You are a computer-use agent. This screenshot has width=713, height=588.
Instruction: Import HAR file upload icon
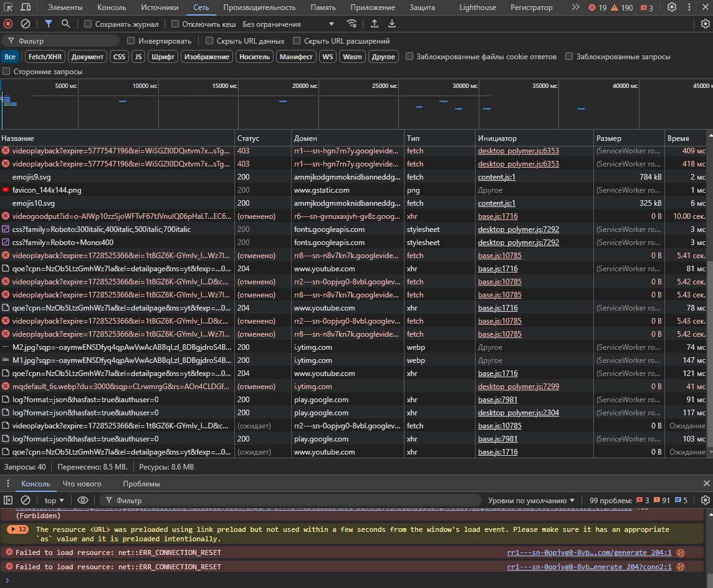coord(374,24)
